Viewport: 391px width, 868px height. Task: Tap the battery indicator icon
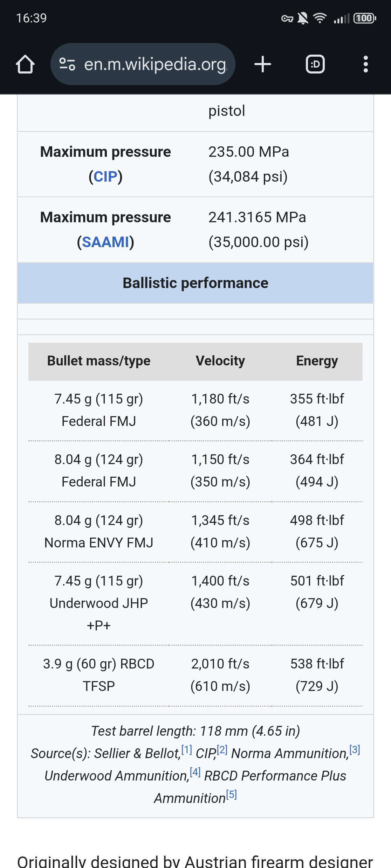tap(365, 18)
